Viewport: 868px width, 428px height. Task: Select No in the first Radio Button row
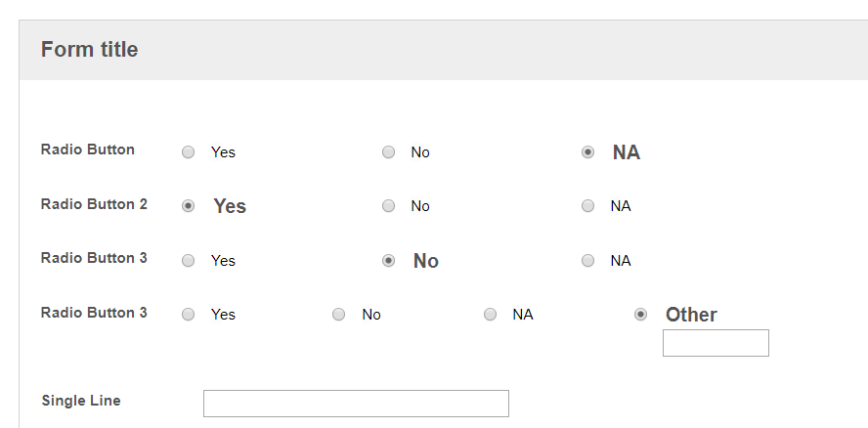pos(389,152)
